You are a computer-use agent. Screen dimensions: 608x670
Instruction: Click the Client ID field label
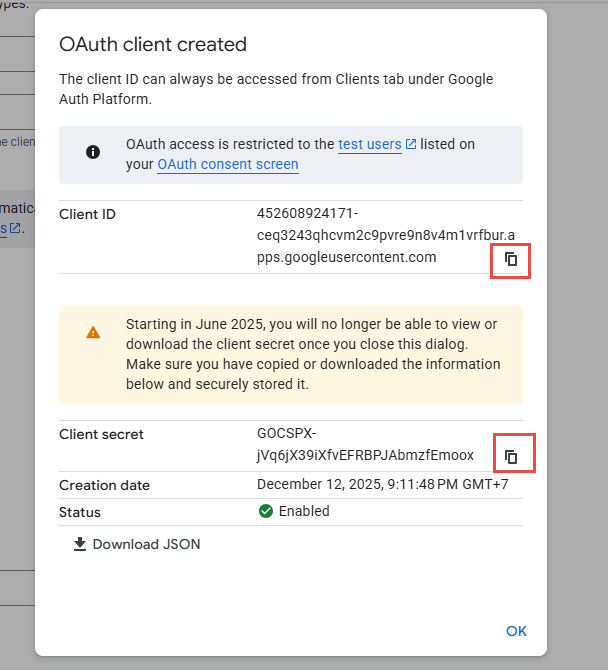[87, 214]
